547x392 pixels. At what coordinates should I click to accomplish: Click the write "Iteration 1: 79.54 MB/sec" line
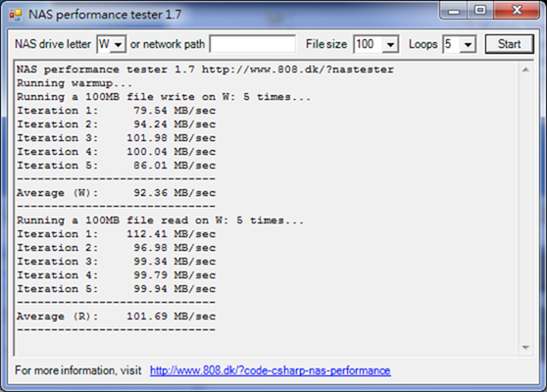click(117, 111)
